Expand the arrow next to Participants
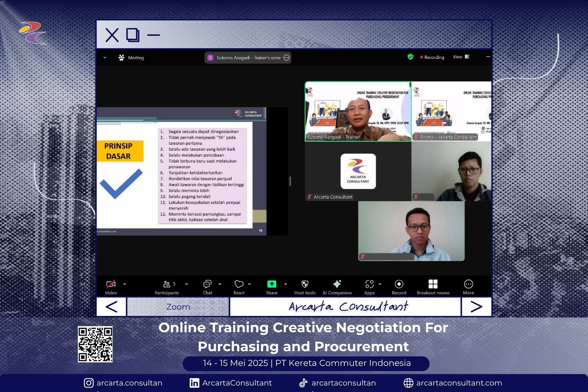 tap(187, 284)
